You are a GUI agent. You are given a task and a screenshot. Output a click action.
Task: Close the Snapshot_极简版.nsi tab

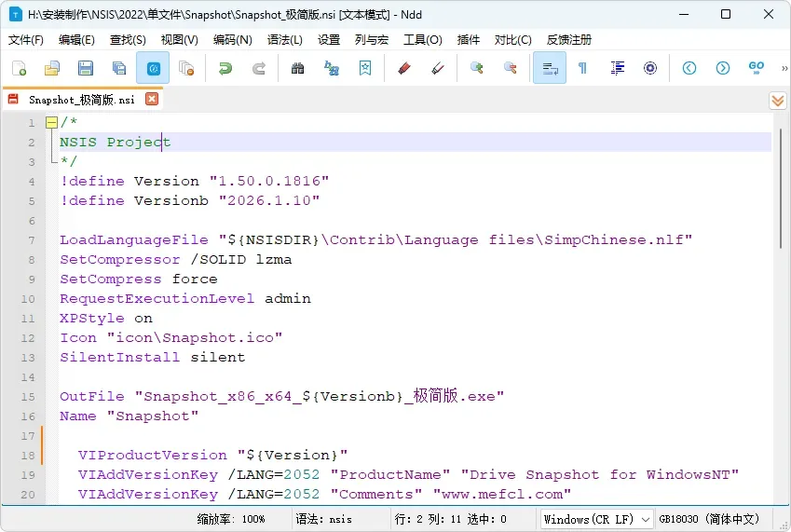pos(152,99)
